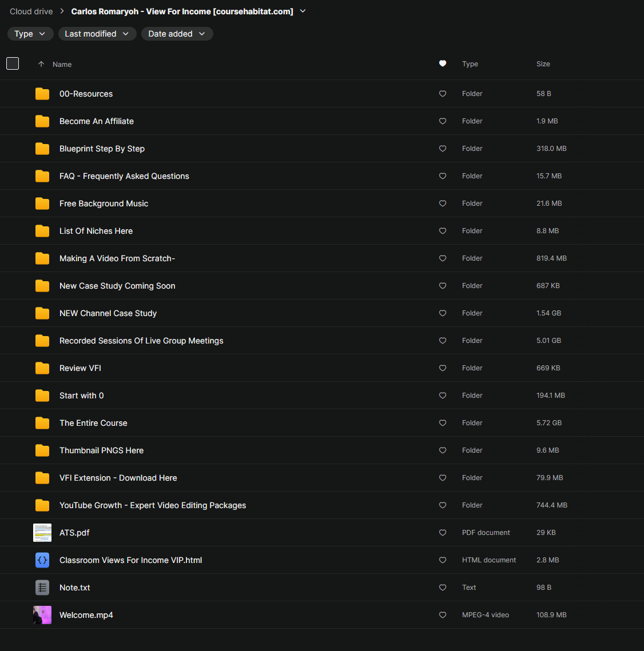Favourite Classroom Views For Income VIP.html
The image size is (644, 651).
click(x=443, y=560)
